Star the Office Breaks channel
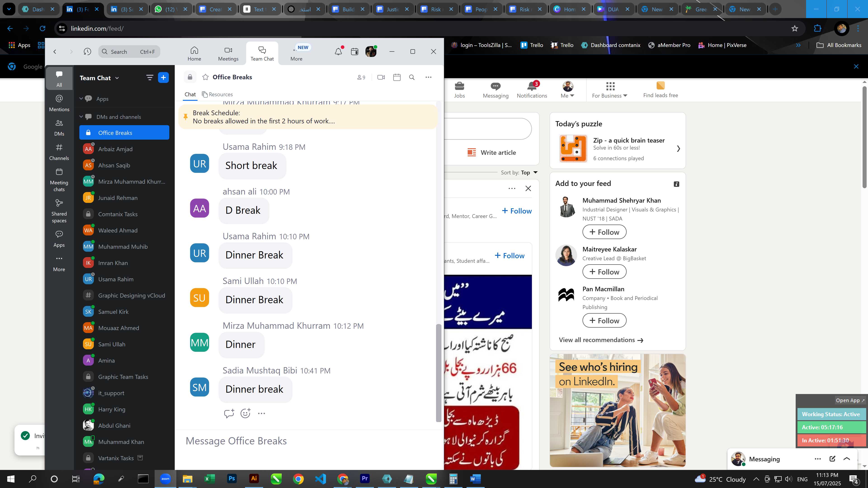The image size is (868, 488). 205,77
